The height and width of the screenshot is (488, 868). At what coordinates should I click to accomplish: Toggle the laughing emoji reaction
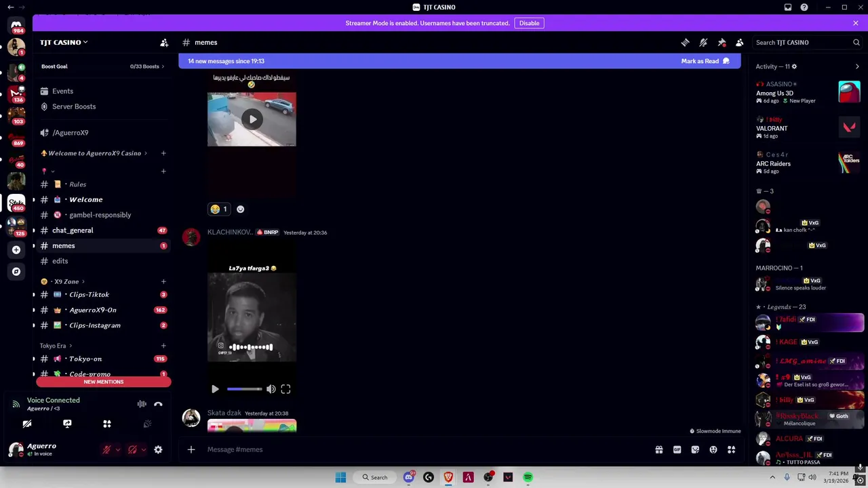[x=219, y=209]
